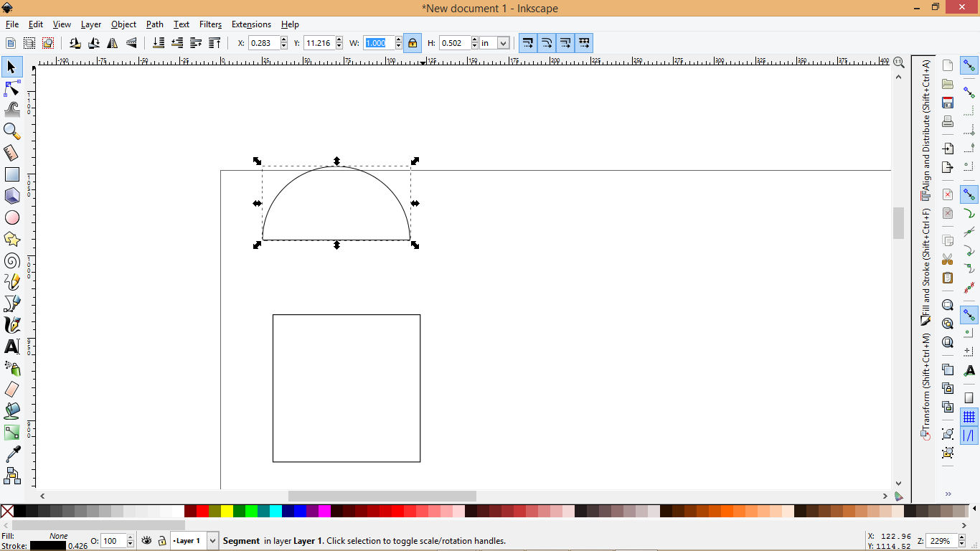
Task: Select the Spiral tool
Action: pyautogui.click(x=11, y=260)
